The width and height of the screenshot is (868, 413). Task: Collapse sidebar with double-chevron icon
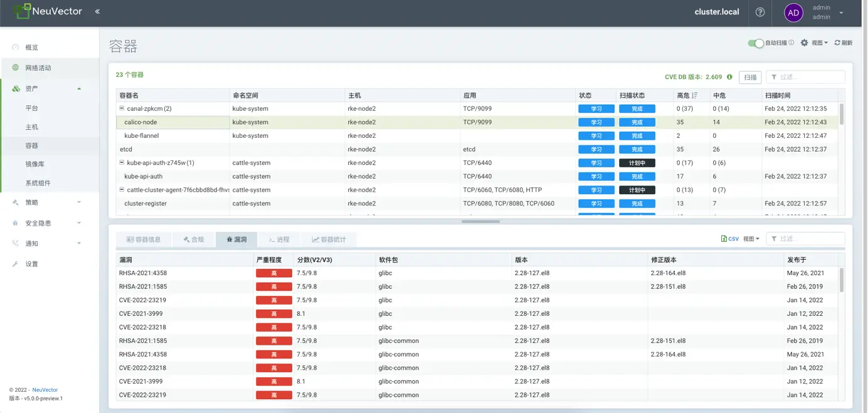97,12
